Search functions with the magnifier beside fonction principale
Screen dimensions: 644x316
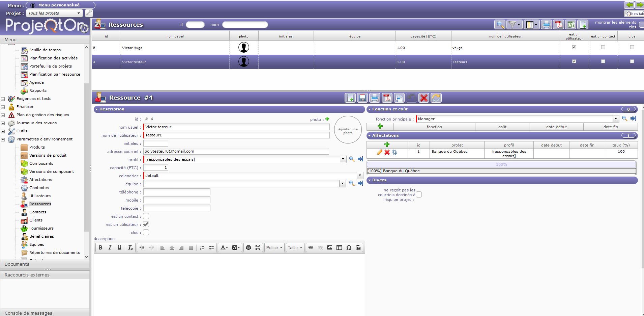(x=624, y=119)
